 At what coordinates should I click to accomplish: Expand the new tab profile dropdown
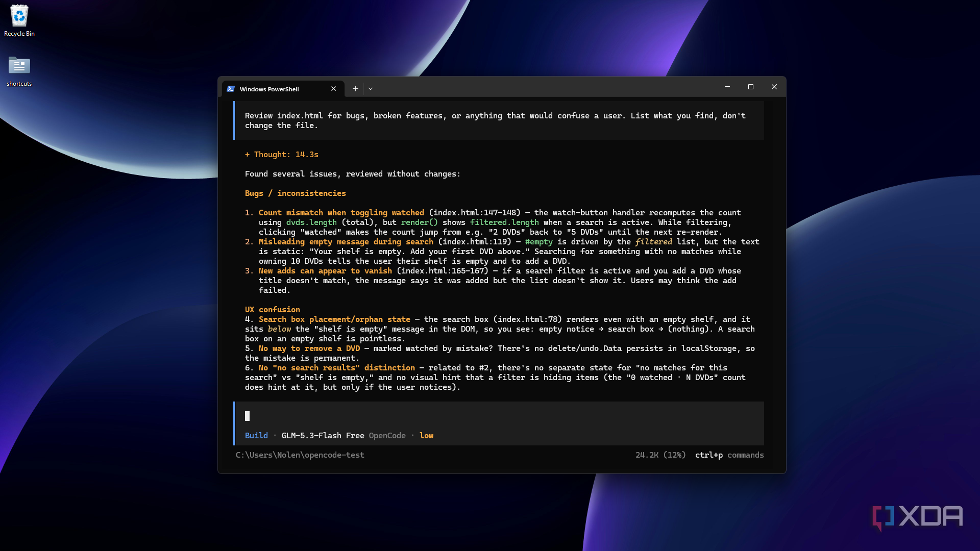click(x=371, y=89)
